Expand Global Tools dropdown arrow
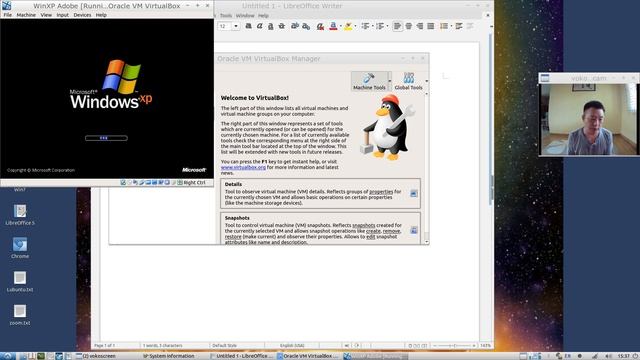This screenshot has height=360, width=640. [x=427, y=81]
